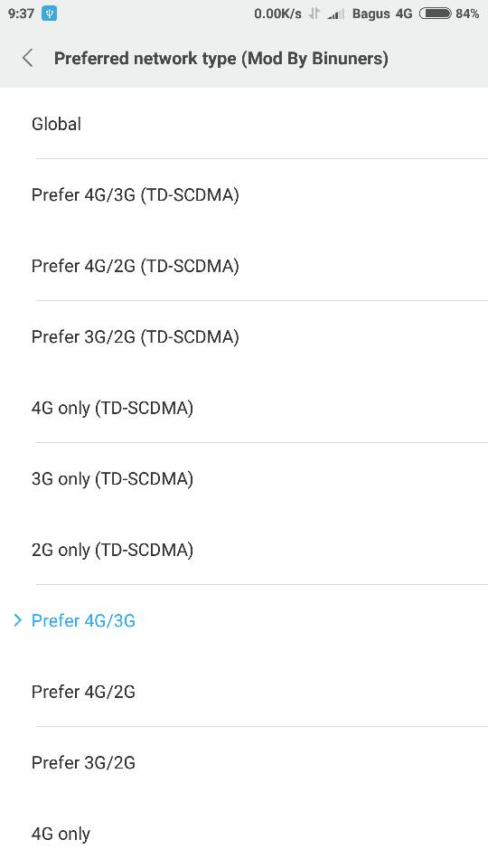Screen dimensions: 488x868
Task: Choose Prefer 3G/2G without TD-SCDMA
Action: [x=244, y=762]
